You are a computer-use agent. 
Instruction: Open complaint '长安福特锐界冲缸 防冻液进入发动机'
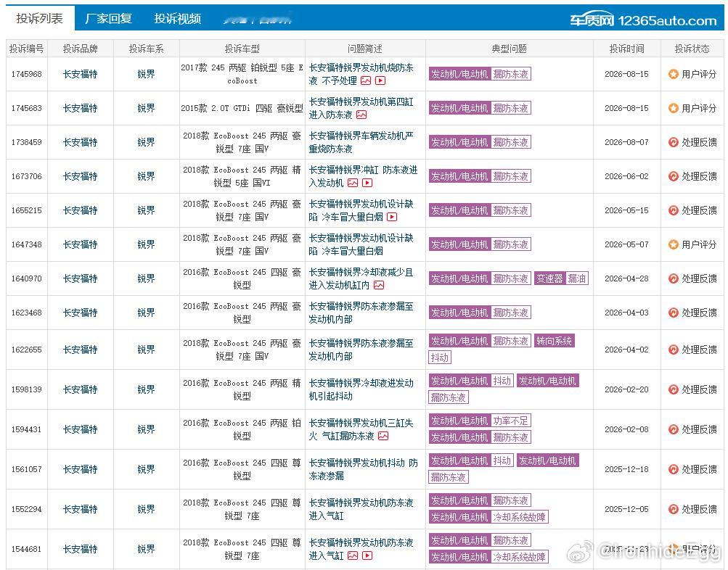click(363, 176)
